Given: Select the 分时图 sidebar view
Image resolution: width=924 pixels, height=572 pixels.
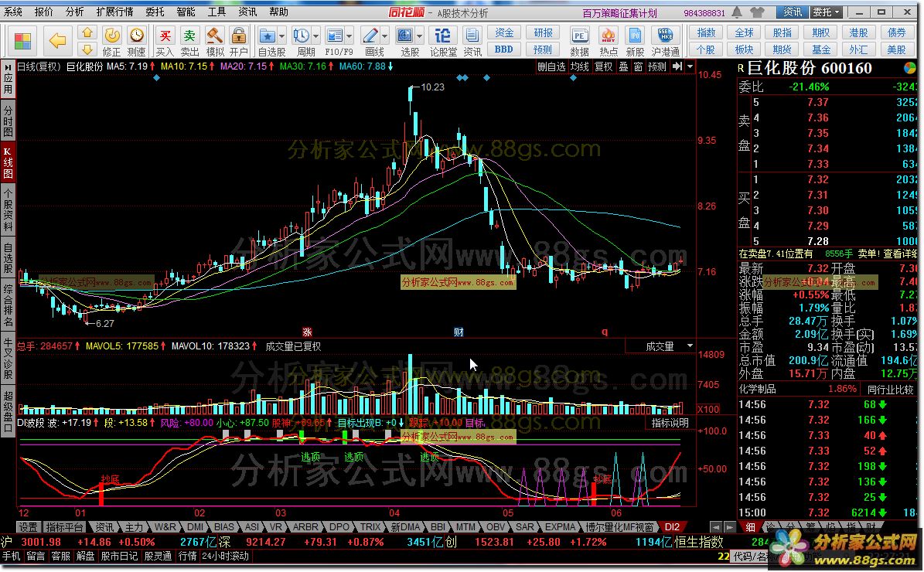Looking at the screenshot, I should [x=8, y=121].
